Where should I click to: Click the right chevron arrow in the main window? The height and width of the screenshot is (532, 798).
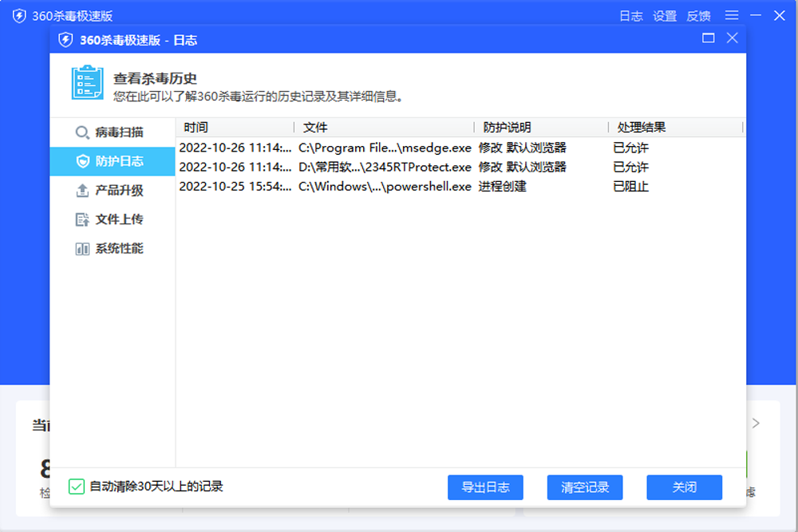tap(756, 424)
